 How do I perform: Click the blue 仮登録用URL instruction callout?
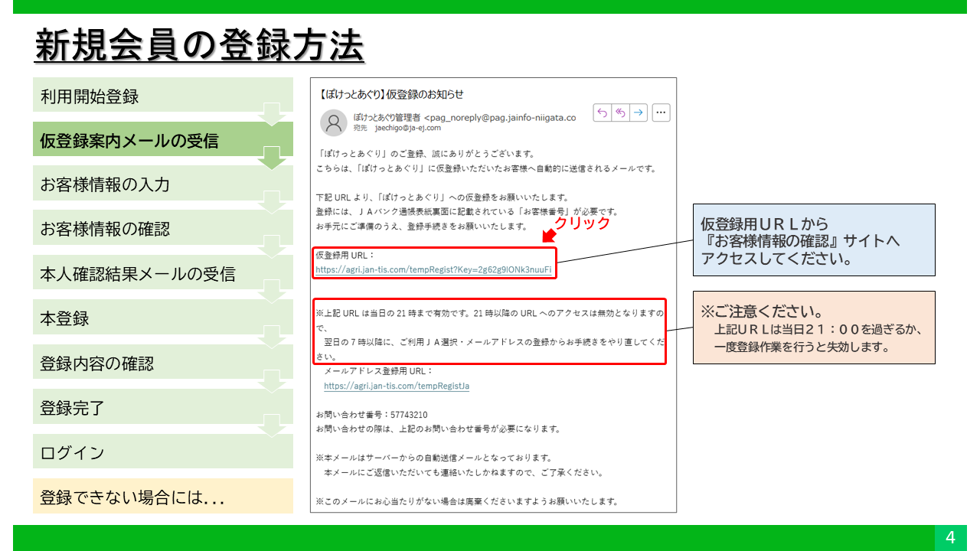(x=813, y=240)
